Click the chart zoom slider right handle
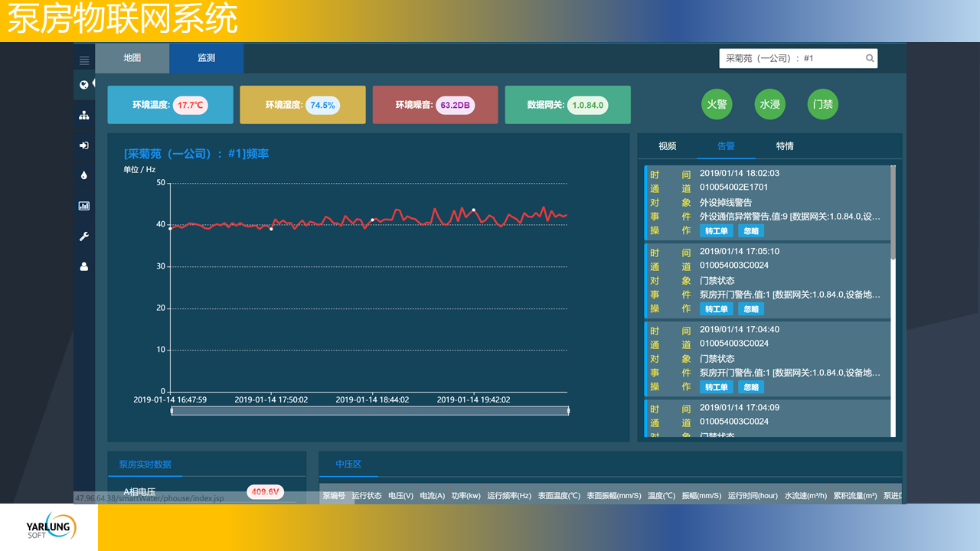 pos(568,411)
